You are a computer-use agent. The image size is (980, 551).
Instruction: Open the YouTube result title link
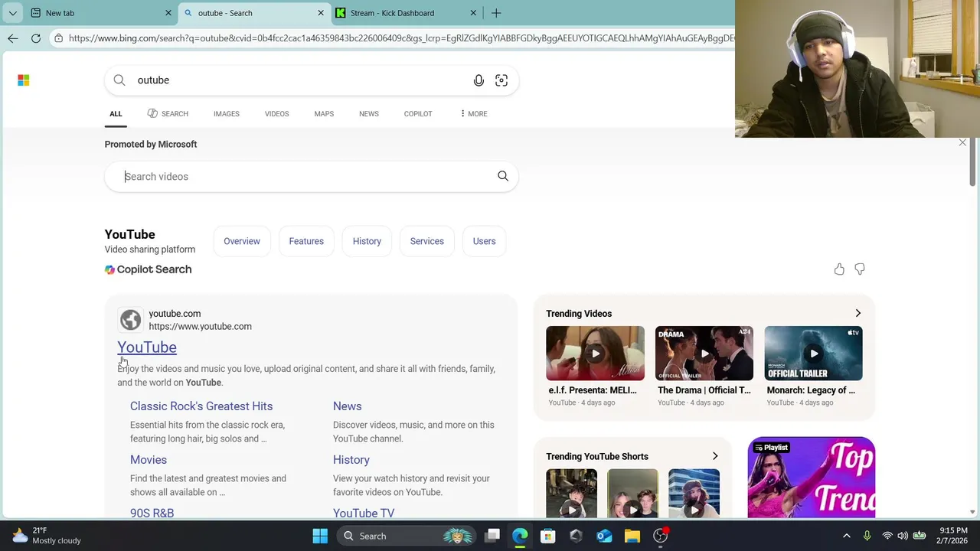(x=147, y=347)
